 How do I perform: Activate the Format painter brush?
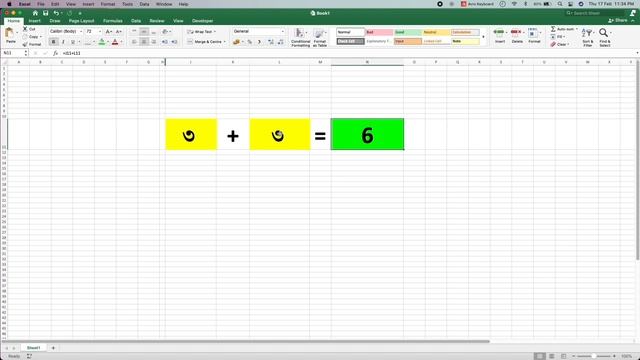[x=32, y=44]
